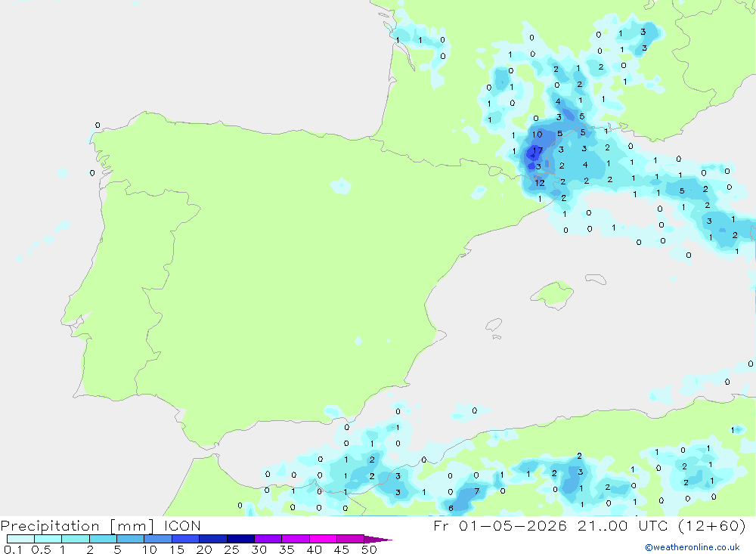Image resolution: width=756 pixels, height=554 pixels.
Task: Click the legend tick label '45'
Action: click(342, 549)
